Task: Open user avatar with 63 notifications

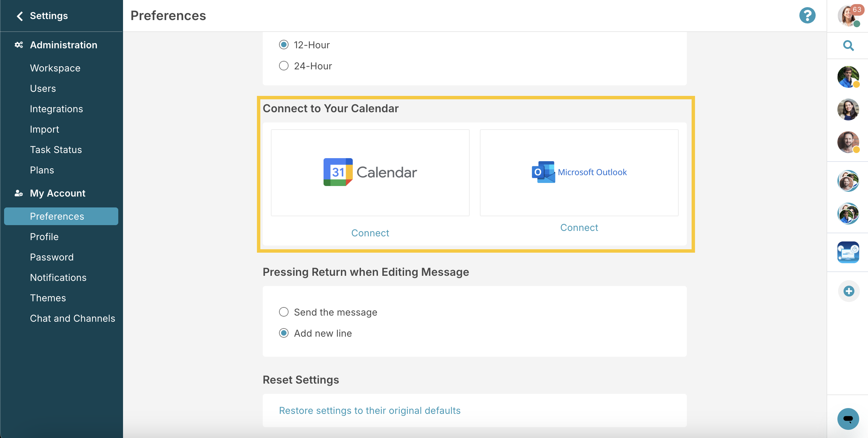Action: click(849, 16)
